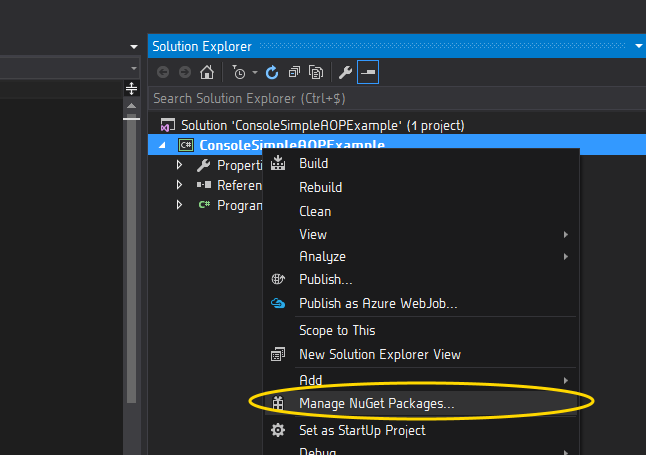This screenshot has width=646, height=455.
Task: Click the Azure cloud icon
Action: (278, 303)
